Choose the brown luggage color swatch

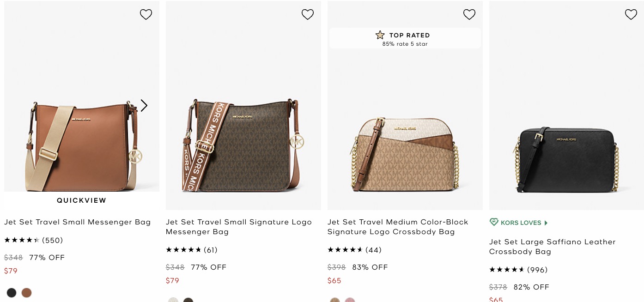(x=26, y=292)
